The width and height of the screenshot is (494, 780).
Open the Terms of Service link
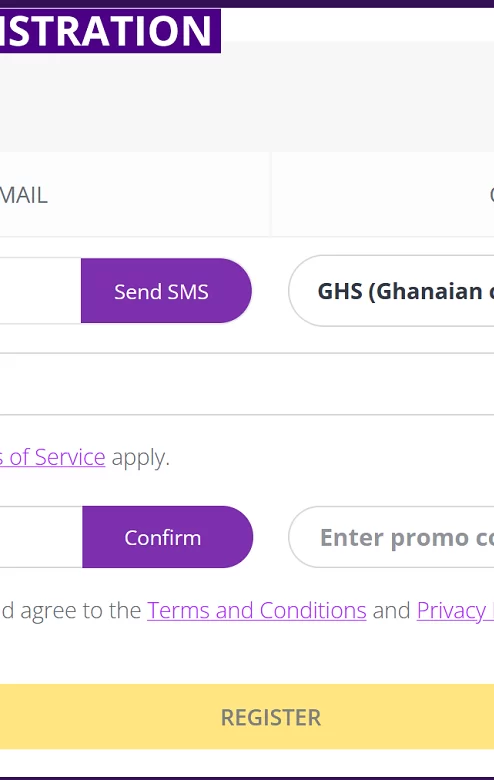[52, 457]
